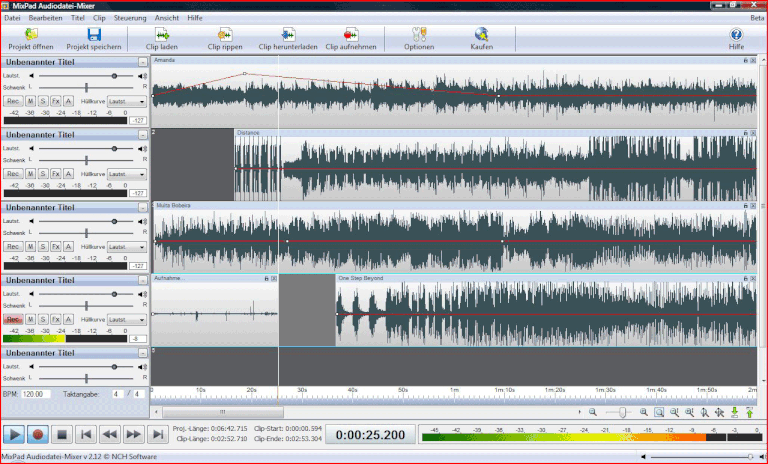Viewport: 768px width, 464px height.
Task: Collapse the Muita Bobeira track panel
Action: click(x=142, y=208)
